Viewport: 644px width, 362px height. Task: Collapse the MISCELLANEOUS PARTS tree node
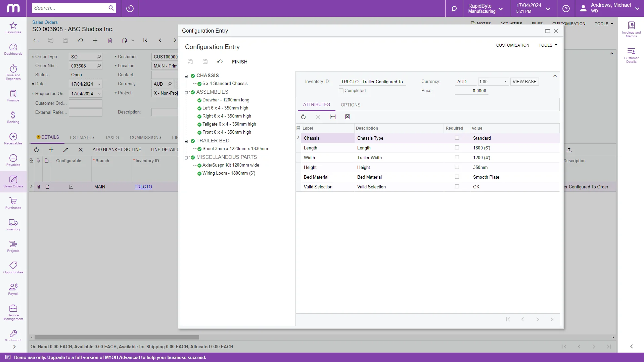click(x=187, y=158)
